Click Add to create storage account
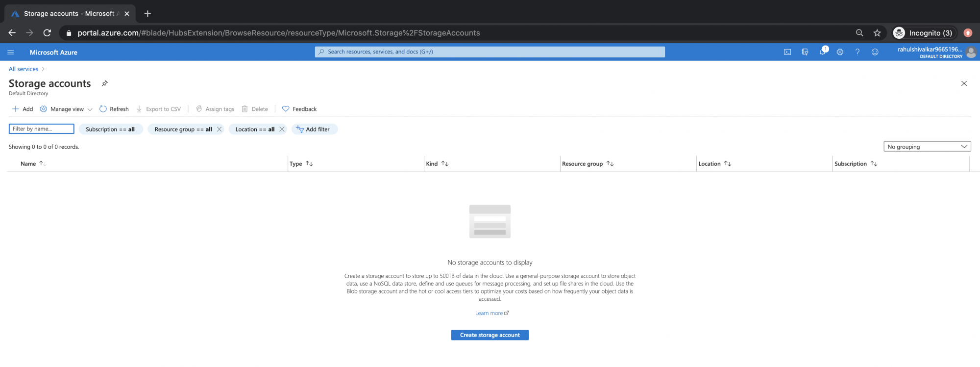Viewport: 980px width, 367px height. click(23, 109)
